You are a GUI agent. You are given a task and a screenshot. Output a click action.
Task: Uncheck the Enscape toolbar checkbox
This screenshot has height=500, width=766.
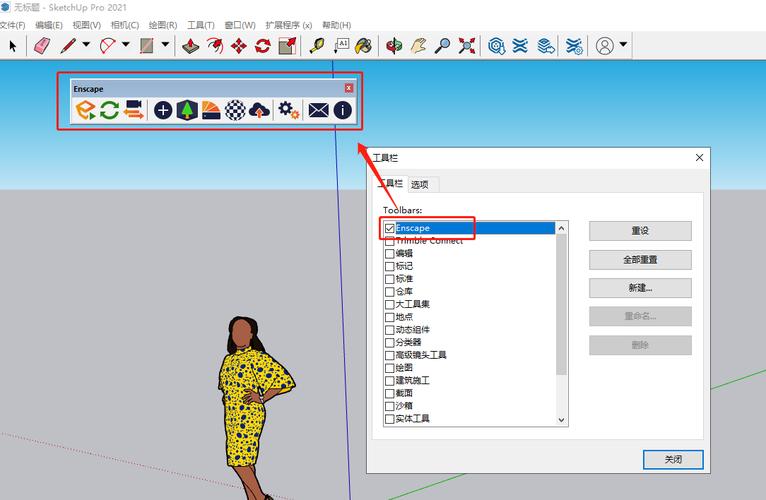[x=389, y=228]
